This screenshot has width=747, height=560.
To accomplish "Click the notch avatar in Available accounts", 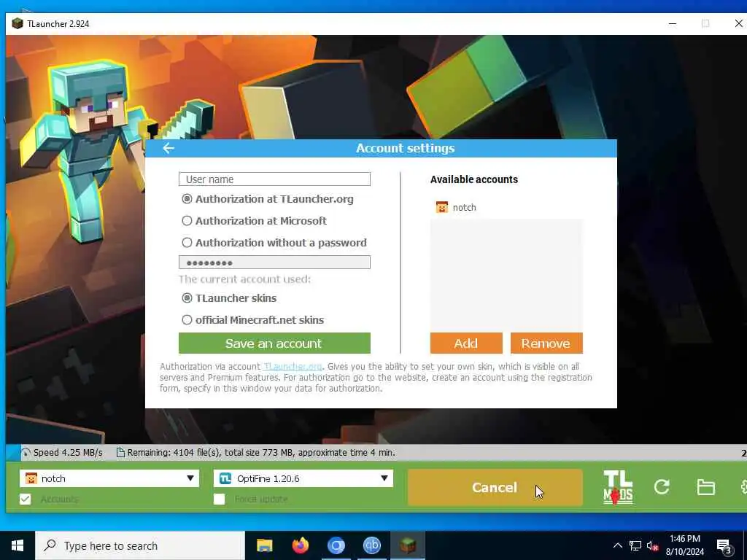I will (x=442, y=207).
